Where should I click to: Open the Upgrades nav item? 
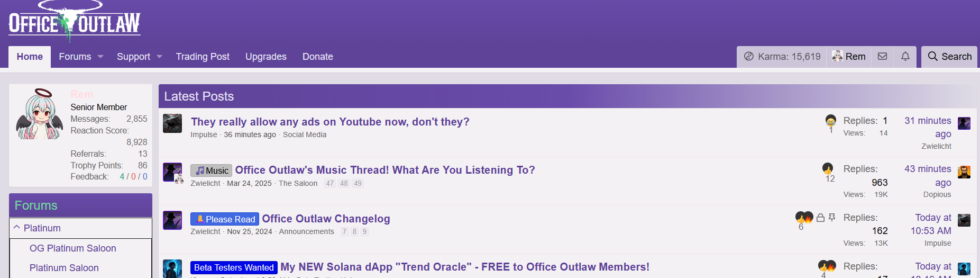(265, 57)
